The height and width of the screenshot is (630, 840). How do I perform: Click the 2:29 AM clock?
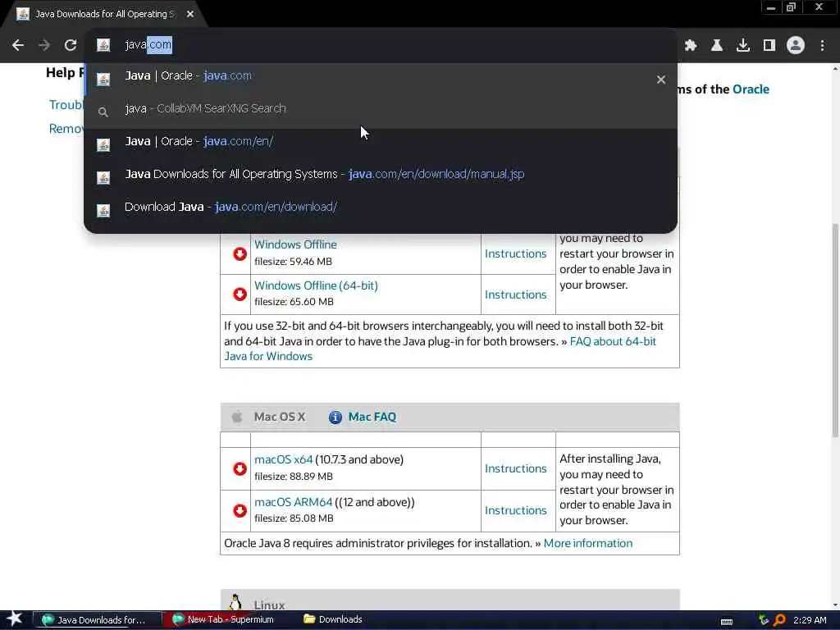coord(810,620)
